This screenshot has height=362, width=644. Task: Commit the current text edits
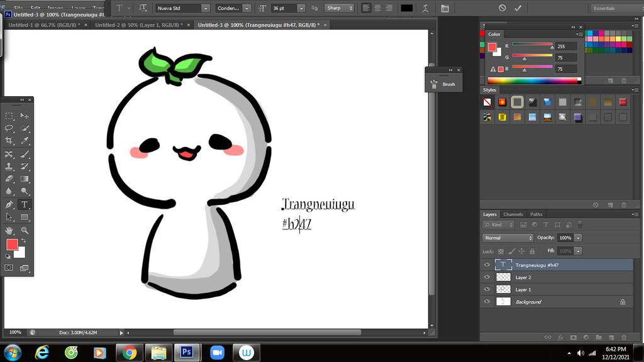(x=518, y=8)
